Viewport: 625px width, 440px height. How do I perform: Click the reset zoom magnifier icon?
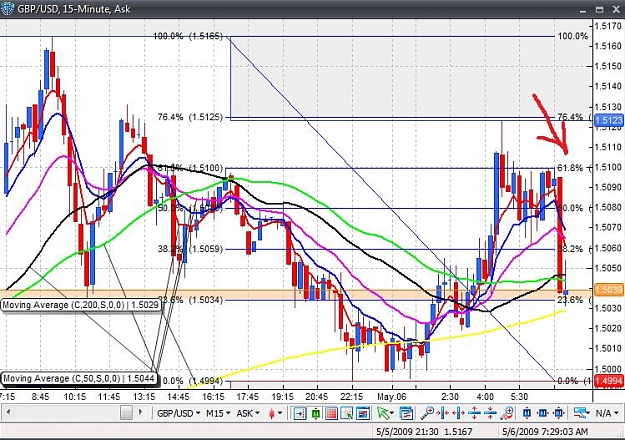pyautogui.click(x=507, y=413)
